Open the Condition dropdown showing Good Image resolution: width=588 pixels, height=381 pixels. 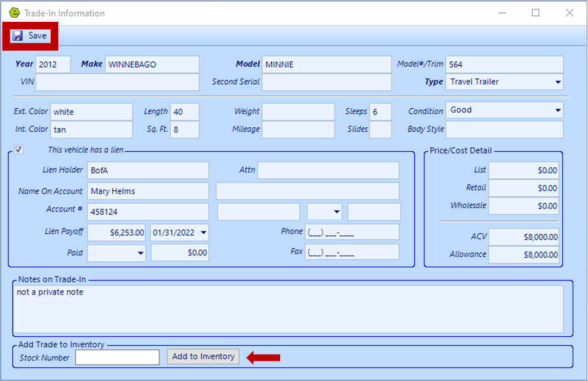[557, 110]
